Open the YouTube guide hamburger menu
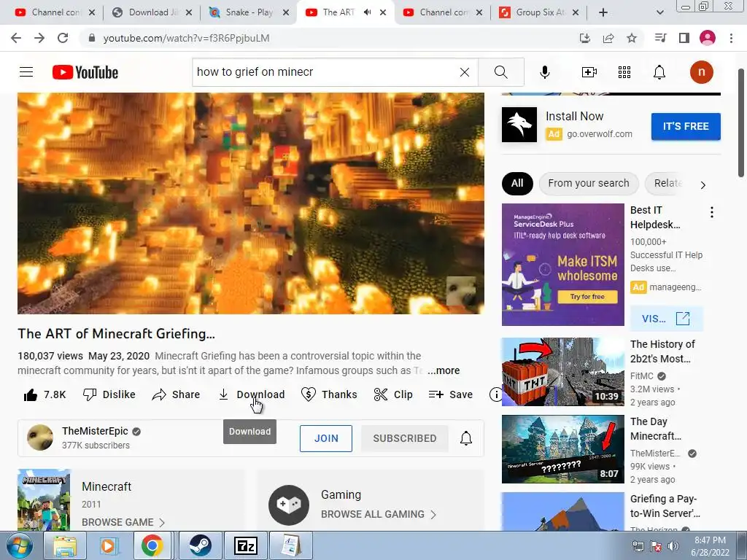 tap(26, 72)
